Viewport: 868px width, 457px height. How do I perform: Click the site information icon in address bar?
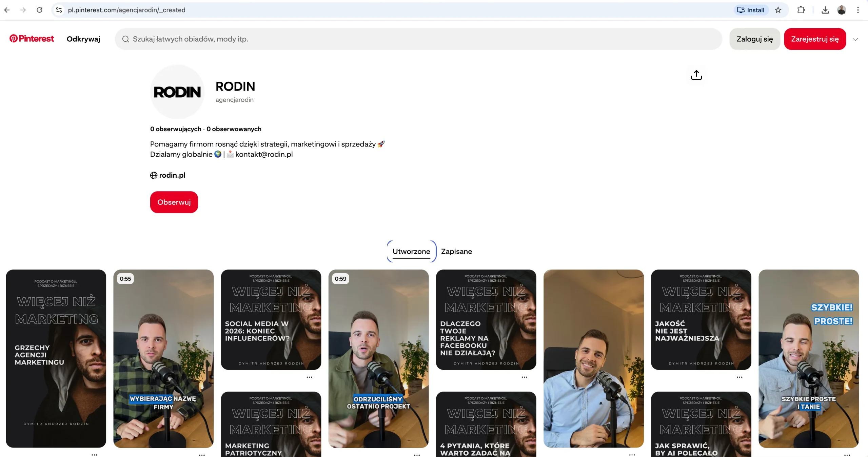tap(59, 10)
